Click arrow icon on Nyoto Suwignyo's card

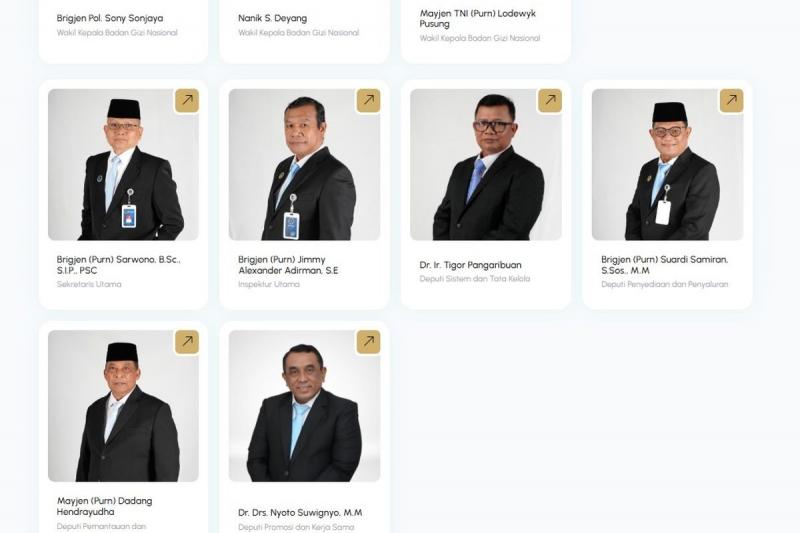click(368, 342)
